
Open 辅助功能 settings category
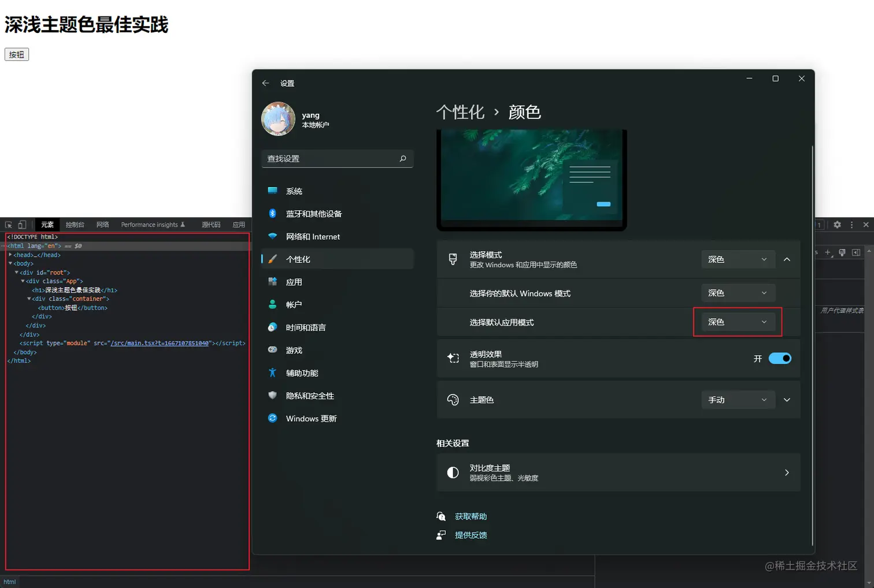click(x=338, y=373)
